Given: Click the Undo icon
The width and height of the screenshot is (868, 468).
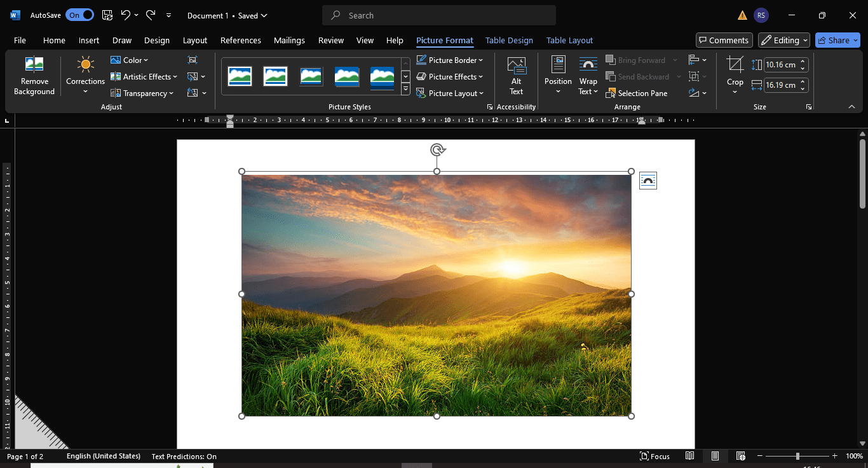Looking at the screenshot, I should (126, 15).
